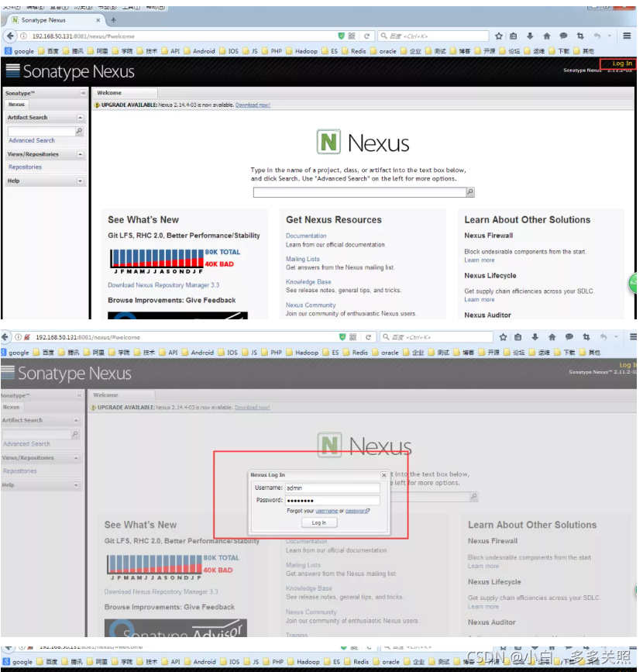This screenshot has width=643, height=672.
Task: Close the Sonatype Nexus browser tab
Action: 98,20
